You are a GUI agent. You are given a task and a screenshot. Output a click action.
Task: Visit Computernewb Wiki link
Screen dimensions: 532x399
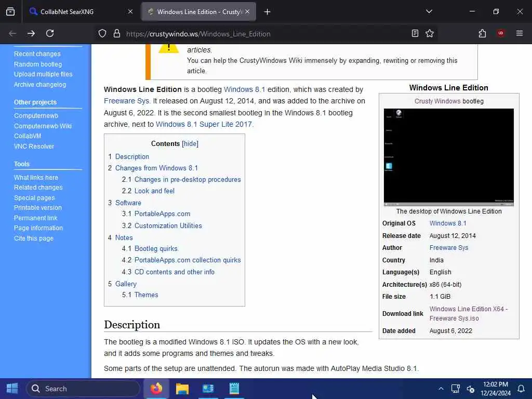point(43,126)
